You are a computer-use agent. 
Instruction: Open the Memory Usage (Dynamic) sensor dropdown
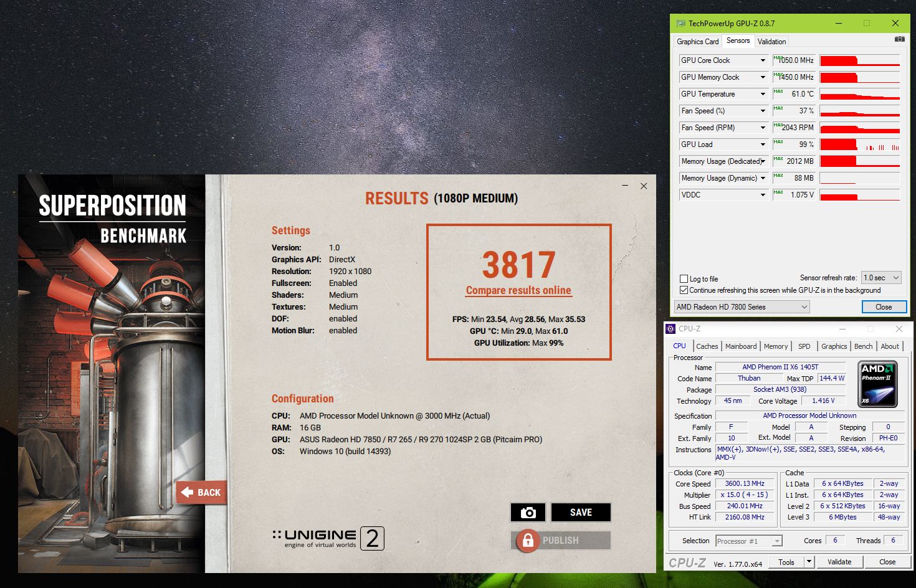tap(763, 178)
